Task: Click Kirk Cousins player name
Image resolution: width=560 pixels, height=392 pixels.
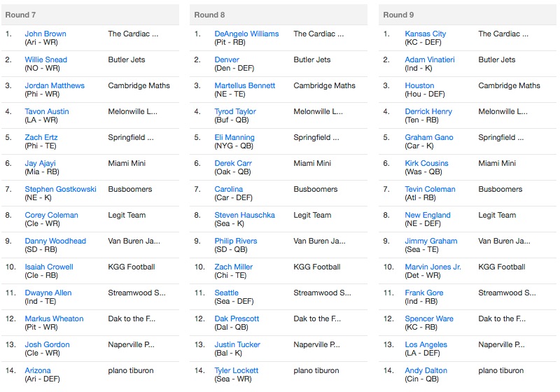Action: coord(426,163)
